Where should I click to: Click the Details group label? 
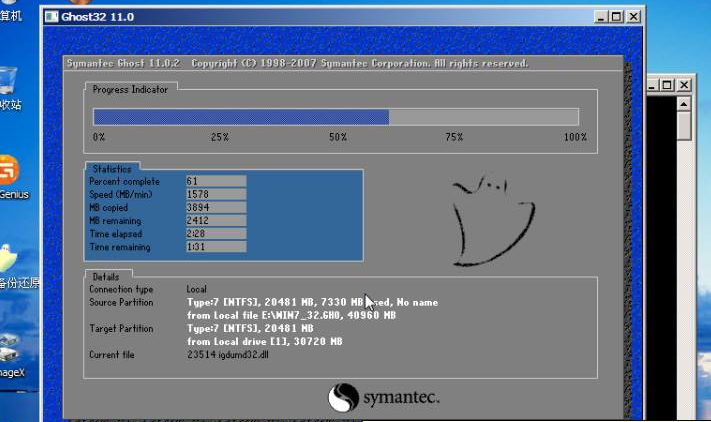point(106,277)
